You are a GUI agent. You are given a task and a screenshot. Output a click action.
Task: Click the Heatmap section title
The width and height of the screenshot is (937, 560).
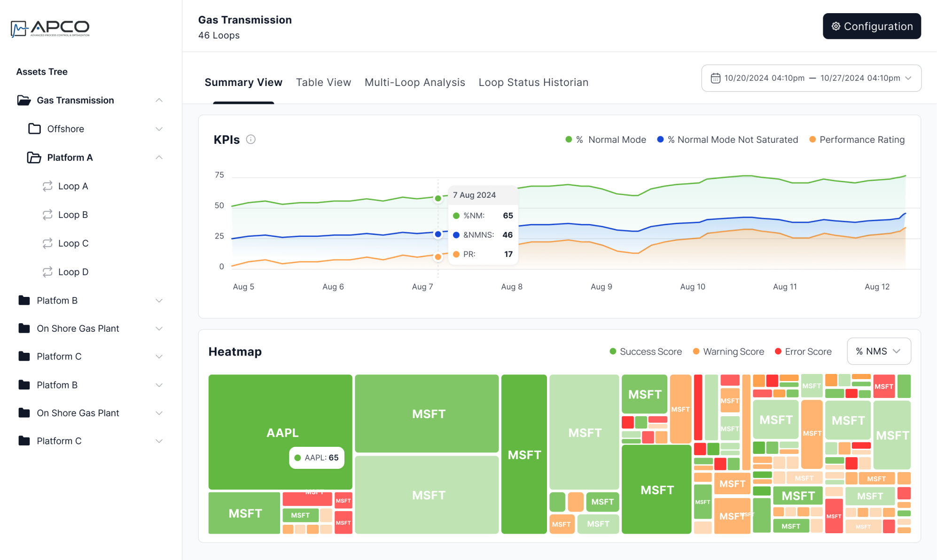(235, 351)
